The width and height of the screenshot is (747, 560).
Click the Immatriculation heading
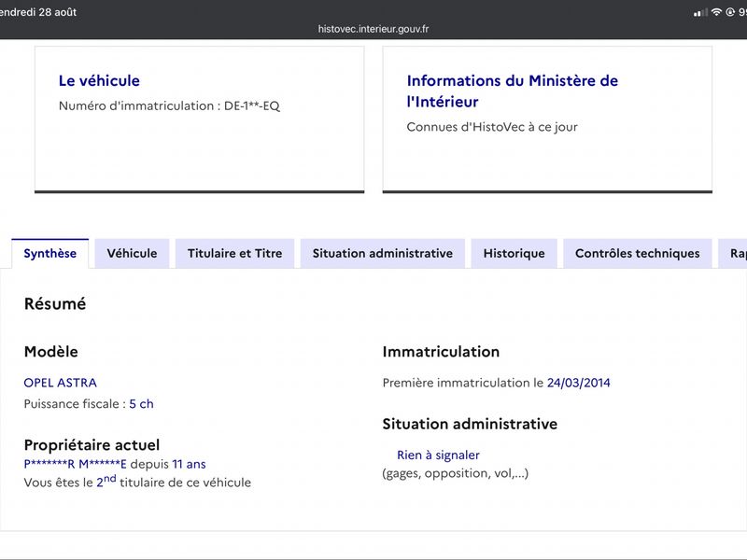click(441, 352)
